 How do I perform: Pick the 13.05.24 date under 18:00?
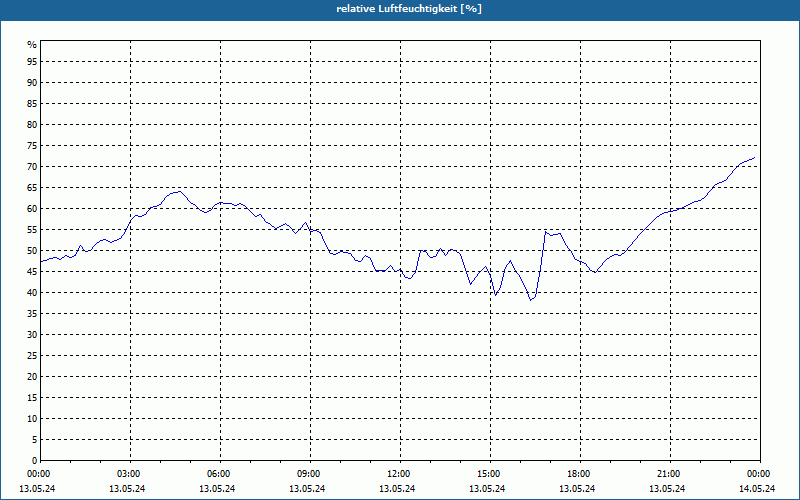[577, 489]
